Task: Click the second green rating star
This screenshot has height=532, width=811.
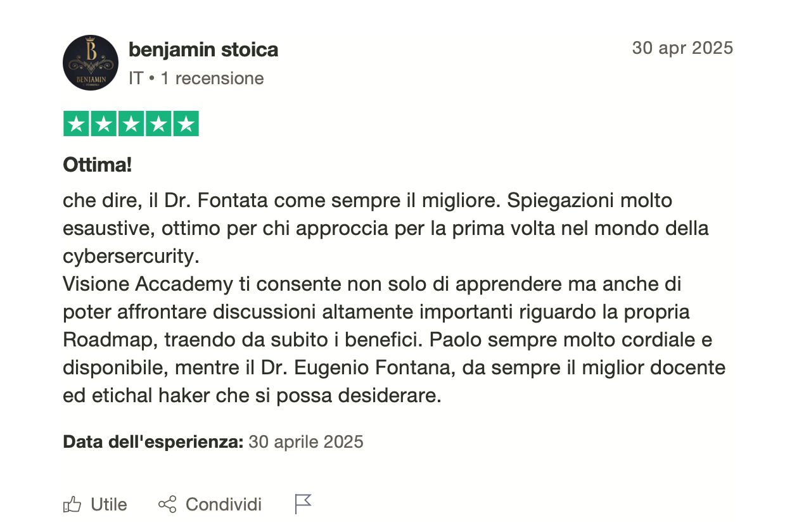Action: click(x=104, y=124)
